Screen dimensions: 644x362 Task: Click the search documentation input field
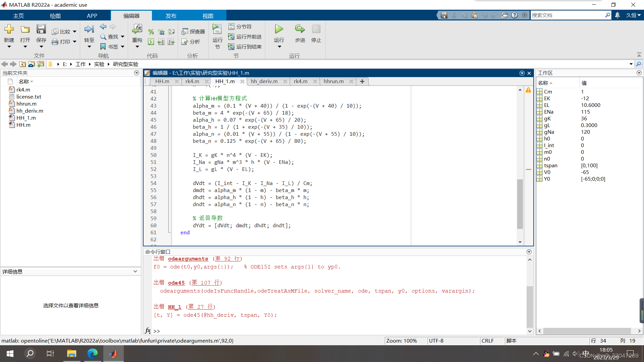tap(568, 15)
